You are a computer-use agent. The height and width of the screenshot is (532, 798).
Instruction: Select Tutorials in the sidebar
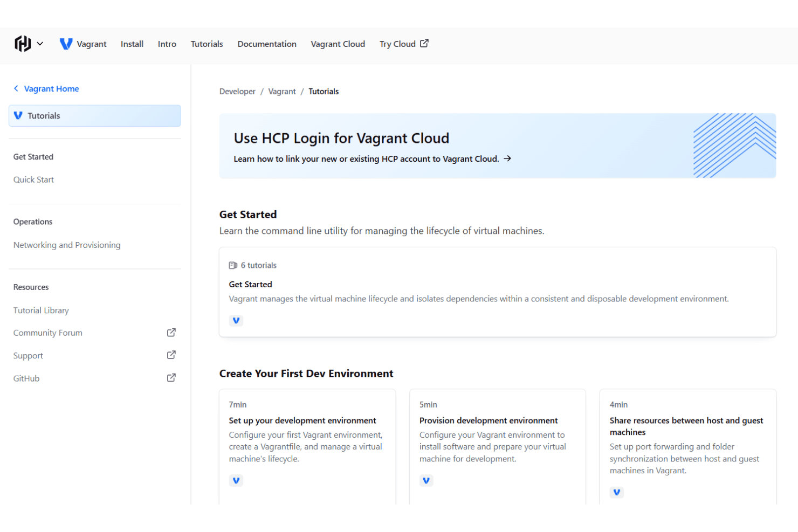[x=95, y=116]
